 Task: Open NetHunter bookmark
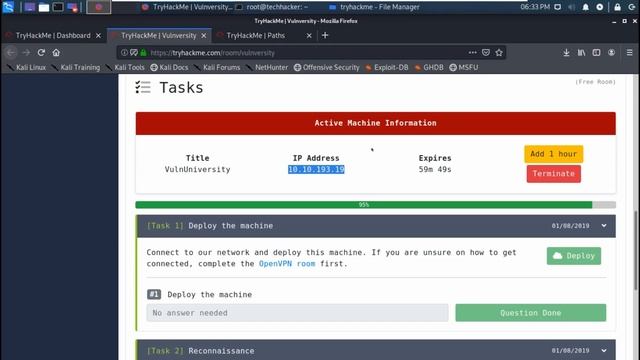click(x=267, y=67)
